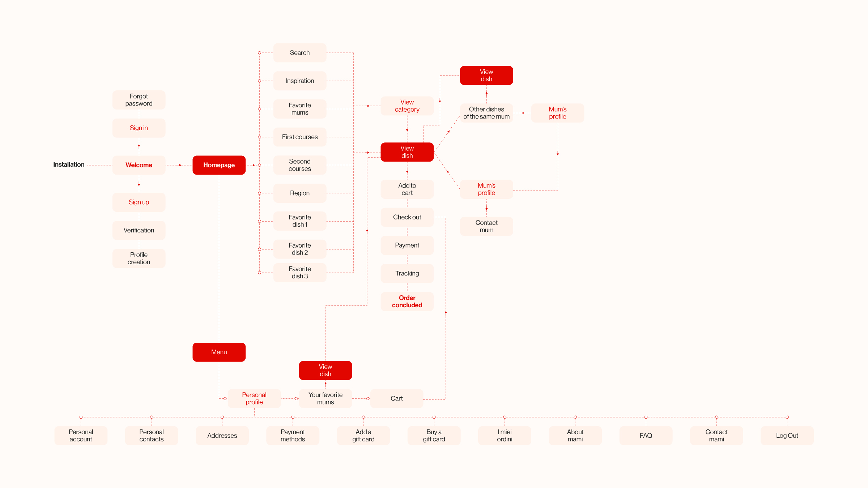
Task: Select the Welcome screen node
Action: coord(140,165)
